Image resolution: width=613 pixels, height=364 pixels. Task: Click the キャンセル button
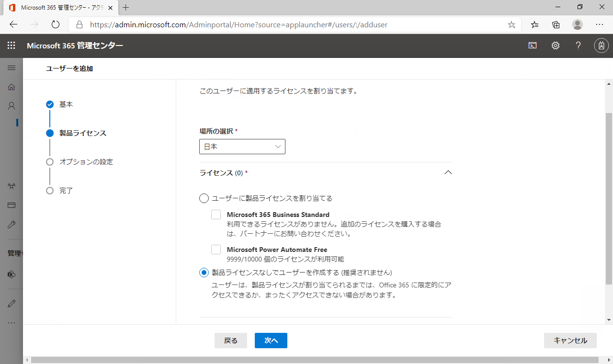pyautogui.click(x=570, y=341)
